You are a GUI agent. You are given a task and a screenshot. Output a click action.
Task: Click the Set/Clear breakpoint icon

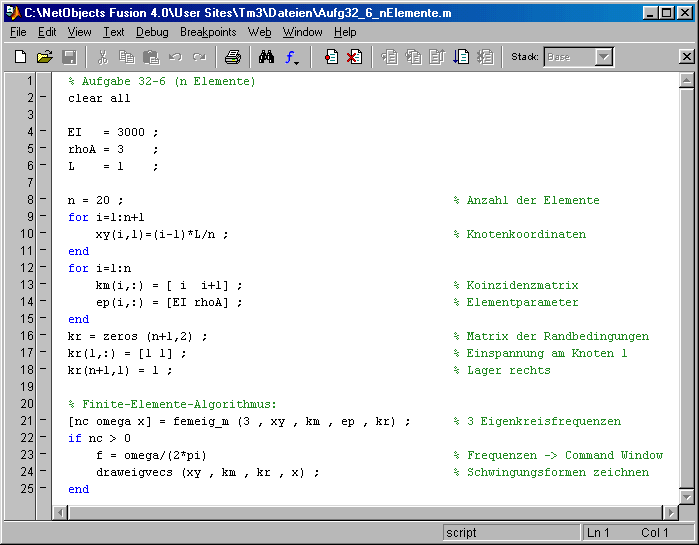click(331, 57)
